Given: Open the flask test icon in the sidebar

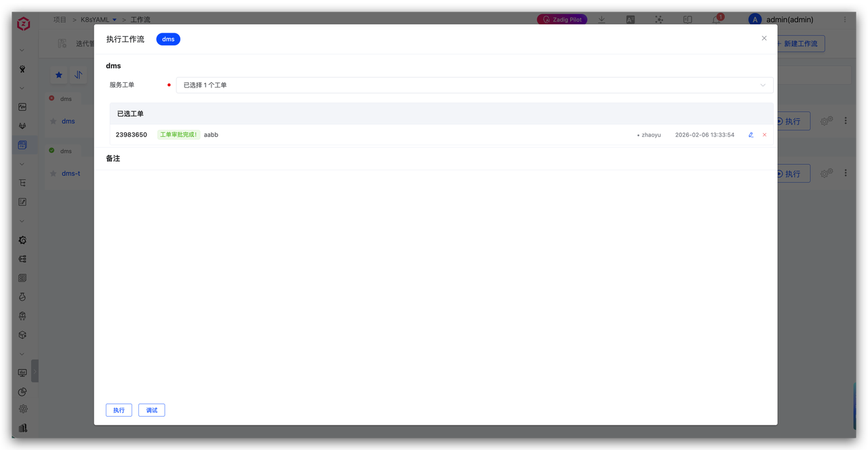Looking at the screenshot, I should pyautogui.click(x=22, y=297).
